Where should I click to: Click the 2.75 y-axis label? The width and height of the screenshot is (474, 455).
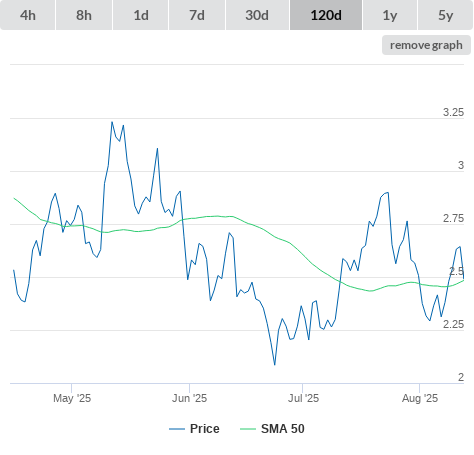453,218
